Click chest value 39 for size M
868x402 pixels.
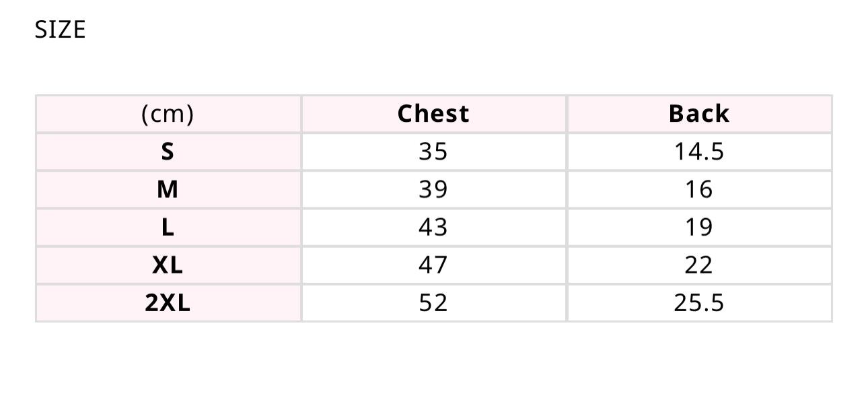pos(433,189)
